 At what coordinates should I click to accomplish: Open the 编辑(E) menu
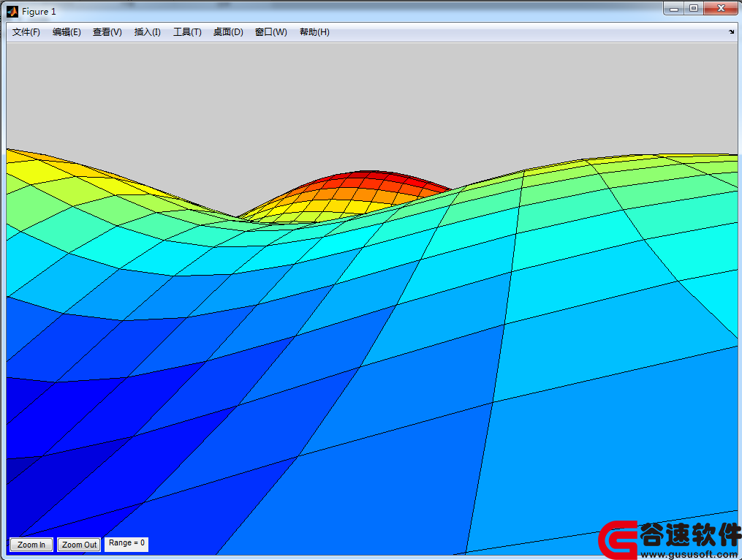[67, 32]
